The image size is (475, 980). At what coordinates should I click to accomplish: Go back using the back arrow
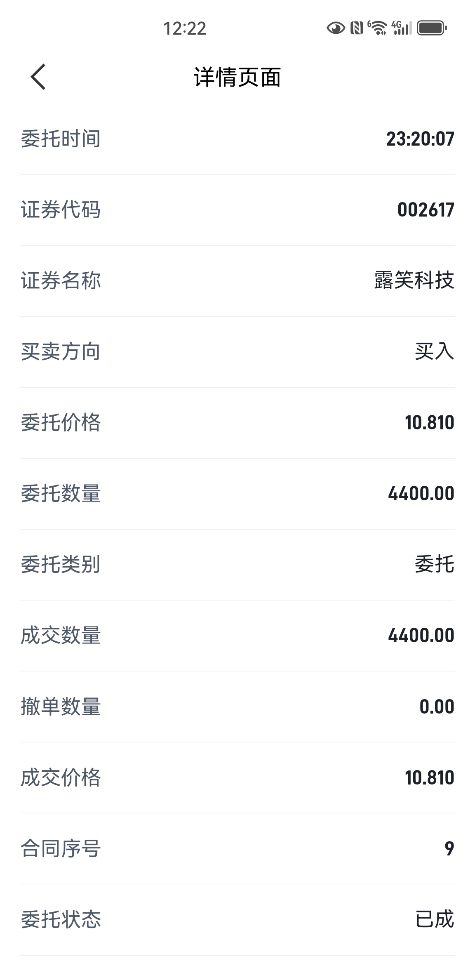point(38,77)
